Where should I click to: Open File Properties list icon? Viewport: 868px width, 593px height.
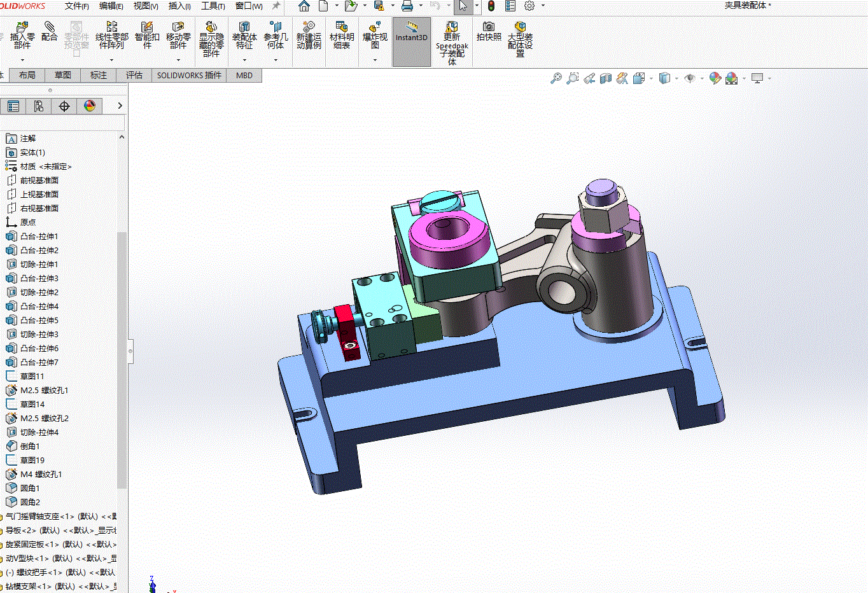[510, 6]
